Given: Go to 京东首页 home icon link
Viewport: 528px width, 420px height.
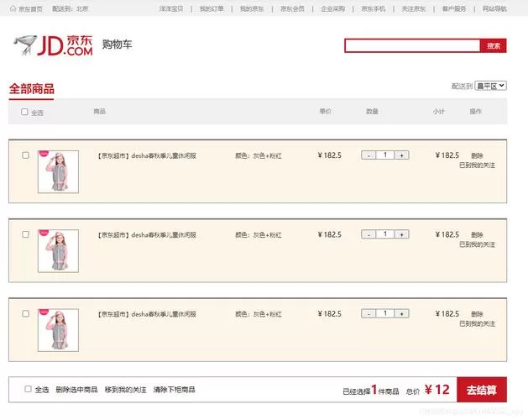Looking at the screenshot, I should (26, 9).
